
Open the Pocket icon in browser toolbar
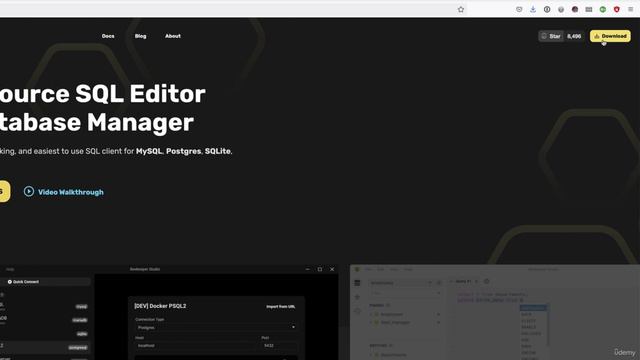(x=519, y=9)
